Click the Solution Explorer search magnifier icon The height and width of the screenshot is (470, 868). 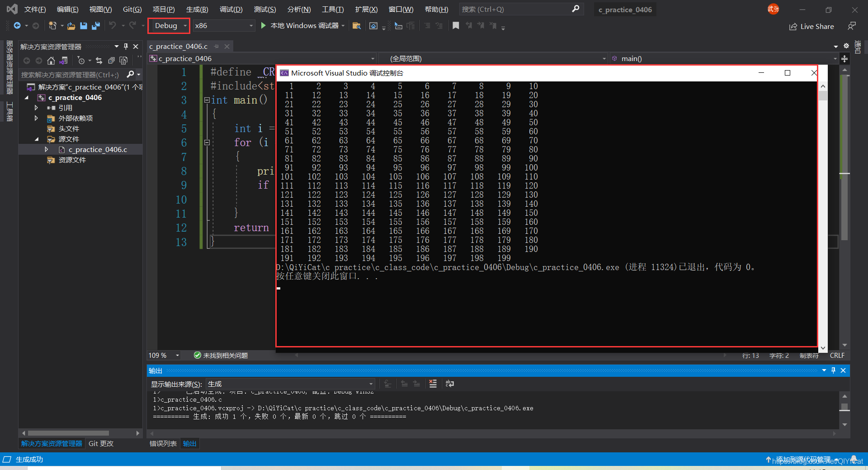(x=131, y=74)
